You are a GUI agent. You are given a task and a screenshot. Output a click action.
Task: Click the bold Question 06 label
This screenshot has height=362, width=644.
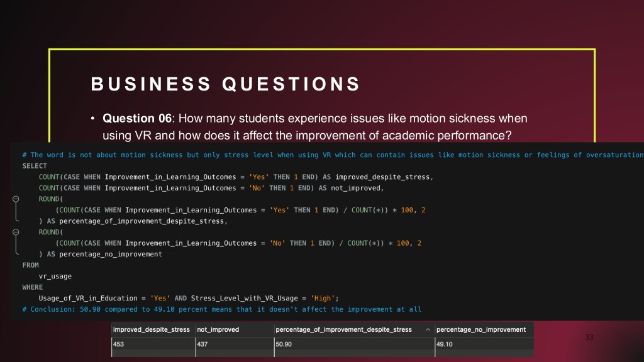136,118
